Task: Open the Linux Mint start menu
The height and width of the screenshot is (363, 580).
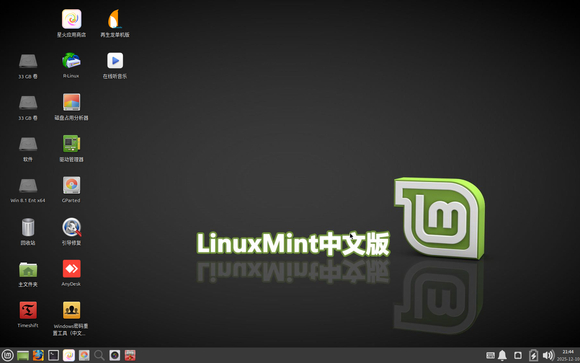Action: pos(7,355)
